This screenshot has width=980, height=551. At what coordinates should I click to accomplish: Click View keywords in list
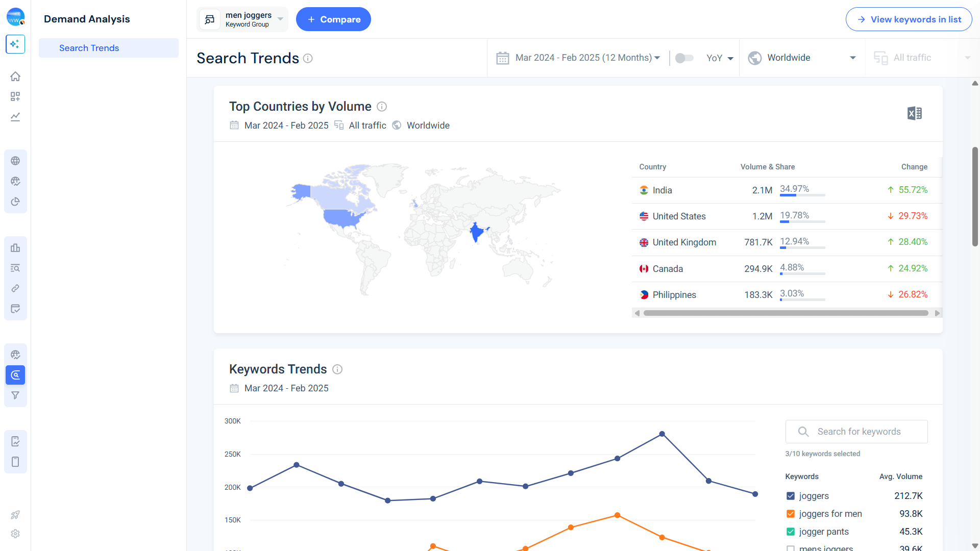coord(909,19)
